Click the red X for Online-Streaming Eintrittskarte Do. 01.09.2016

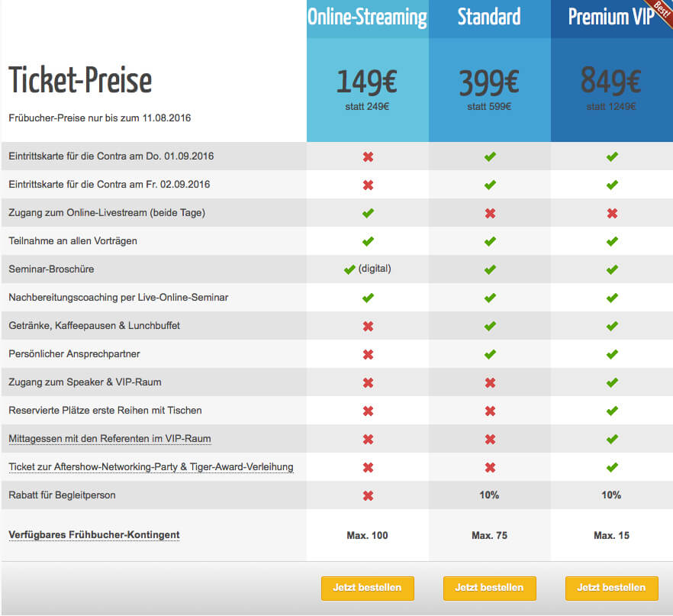coord(368,156)
